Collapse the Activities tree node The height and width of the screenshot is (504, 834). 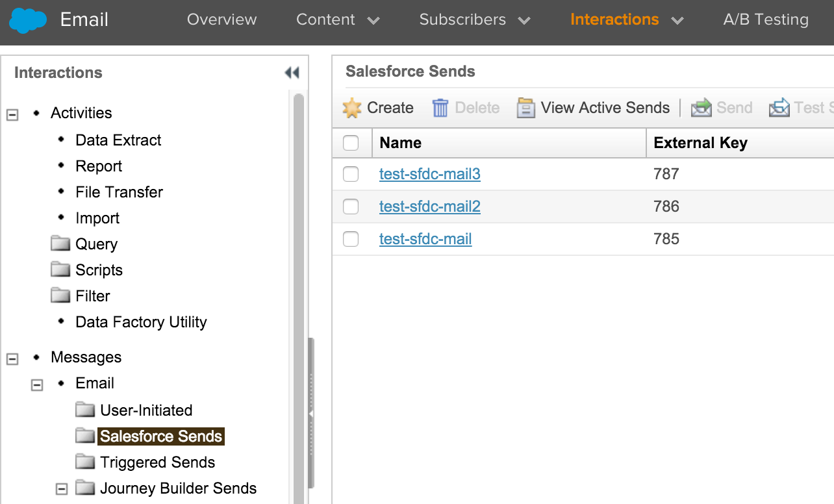(x=12, y=114)
